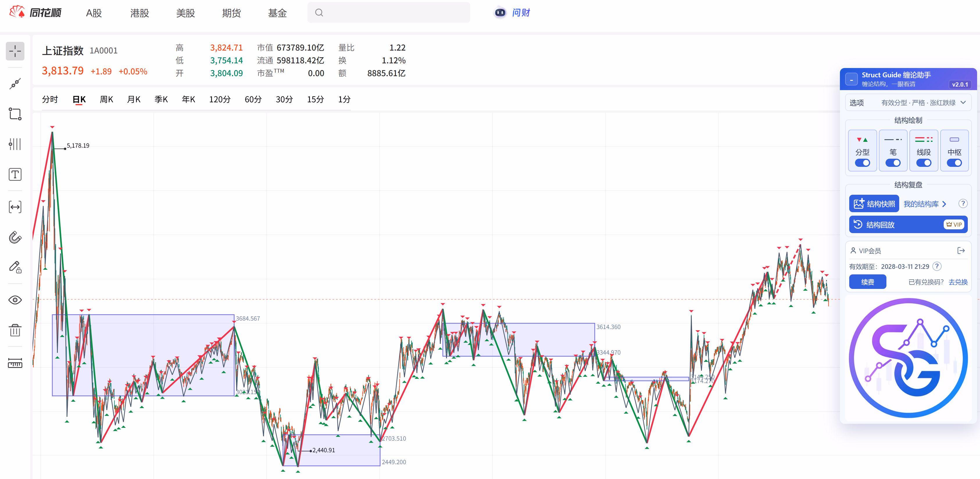This screenshot has height=479, width=980.
Task: Focus the top search input field
Action: click(x=389, y=12)
